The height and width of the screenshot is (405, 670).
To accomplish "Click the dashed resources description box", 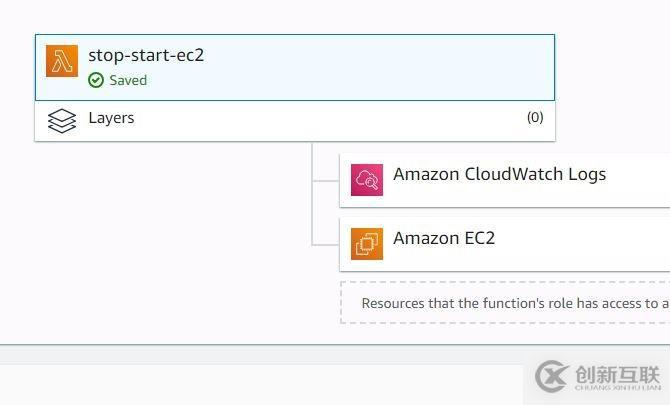I will click(x=505, y=302).
